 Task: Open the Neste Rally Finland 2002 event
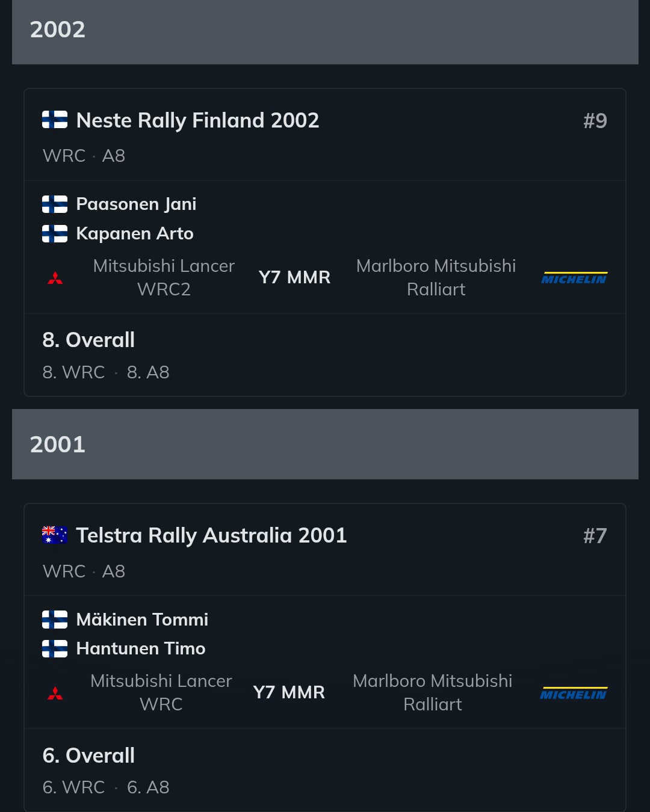click(197, 120)
